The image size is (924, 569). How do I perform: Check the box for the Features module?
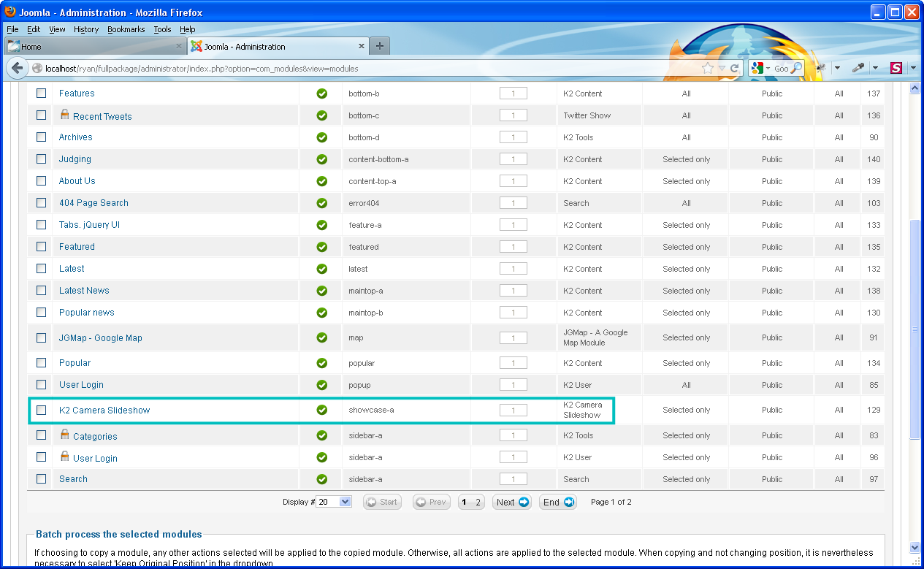(x=42, y=93)
